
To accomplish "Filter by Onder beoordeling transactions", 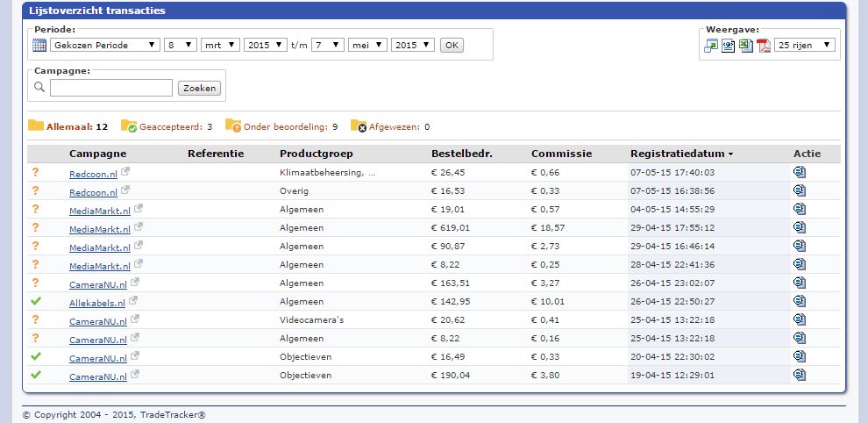I will click(290, 127).
